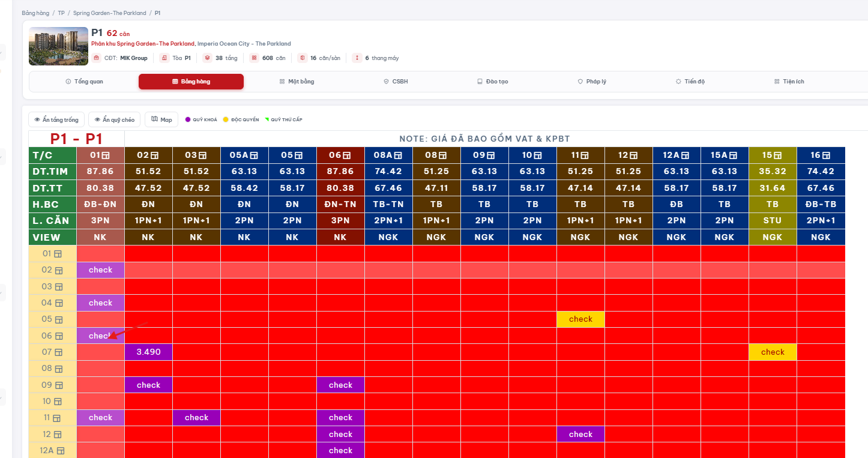Click layout icon beside floor row 03
868x458 pixels.
[x=58, y=287]
